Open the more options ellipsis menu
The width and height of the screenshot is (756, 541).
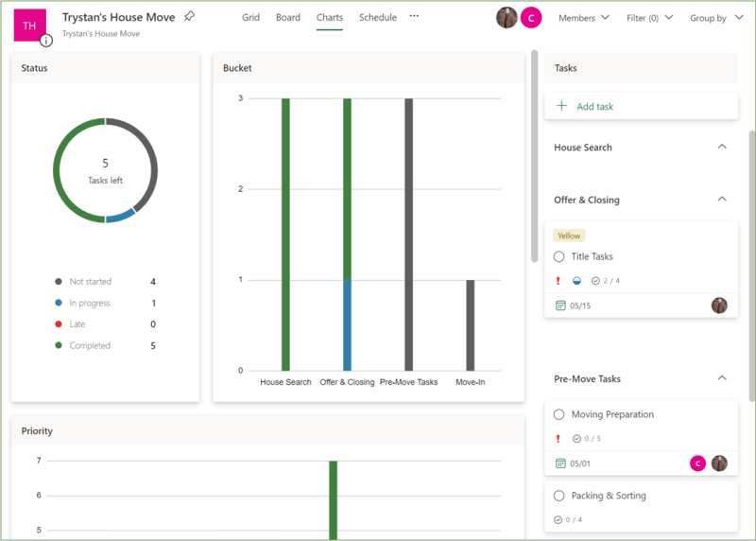(x=414, y=16)
